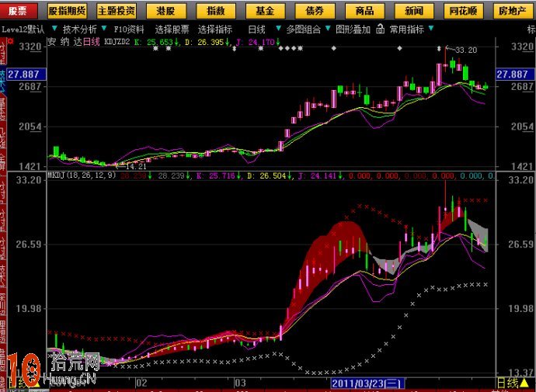Image resolution: width=536 pixels, height=392 pixels.
Task: Click the red gear icon at chart corner
Action: click(x=10, y=41)
